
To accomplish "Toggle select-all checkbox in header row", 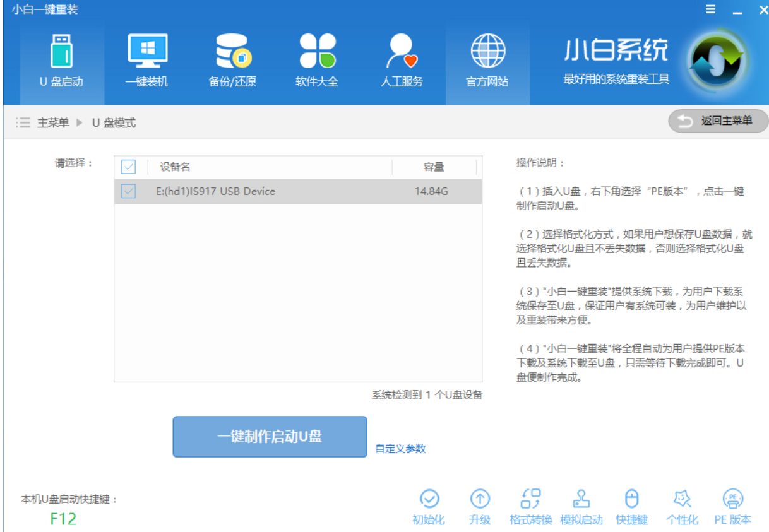I will coord(129,167).
